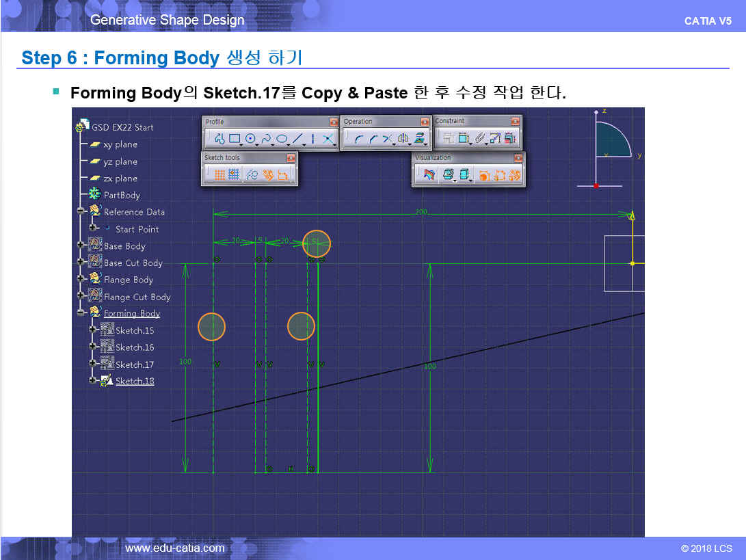
Task: Select the Ellipse tool
Action: 281,139
